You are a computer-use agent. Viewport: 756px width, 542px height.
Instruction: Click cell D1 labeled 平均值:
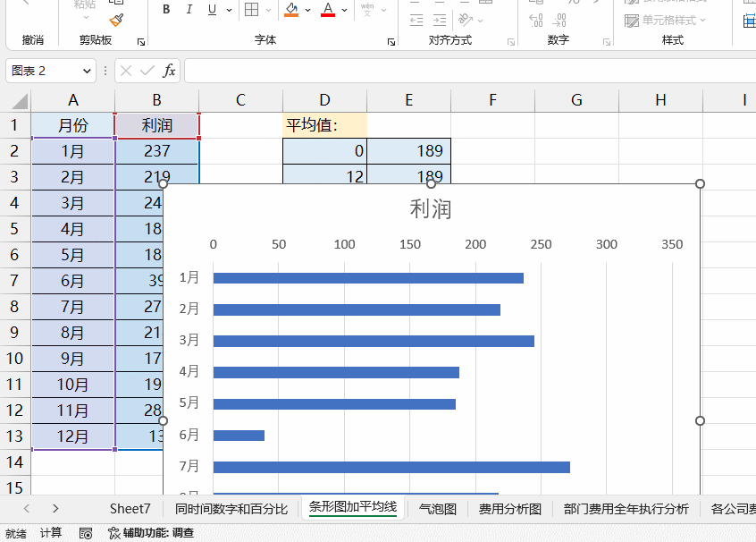(325, 125)
